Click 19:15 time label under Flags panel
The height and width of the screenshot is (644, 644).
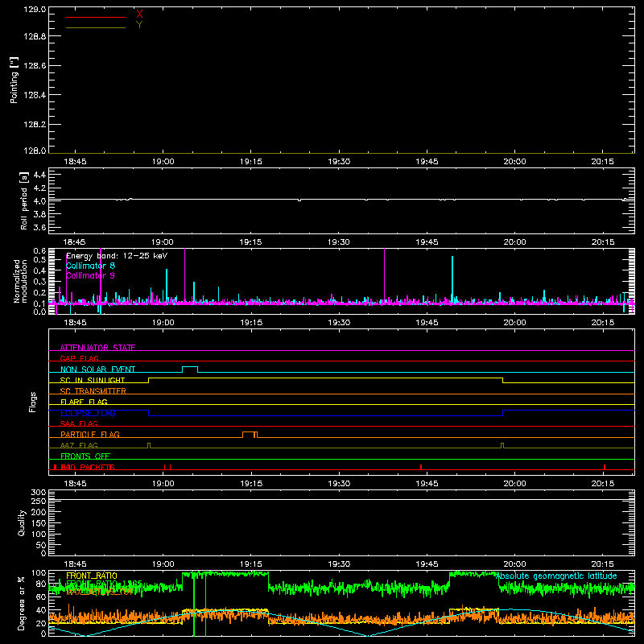pyautogui.click(x=251, y=484)
